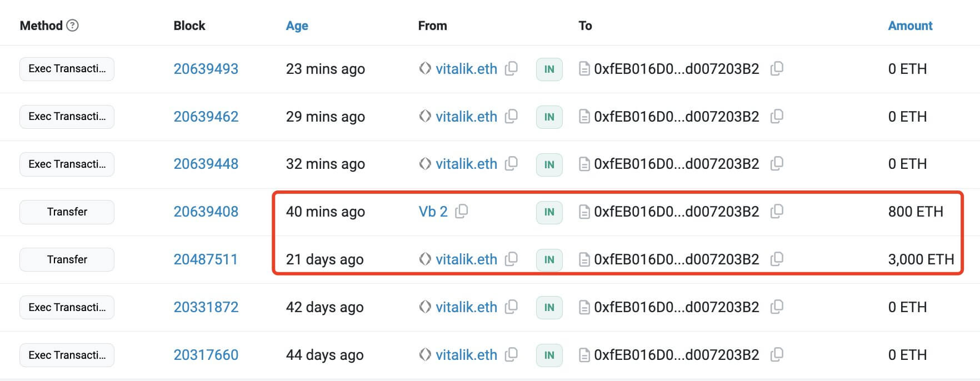Open vitalik.eth in the 3,000 ETH row
980x381 pixels.
click(x=466, y=259)
